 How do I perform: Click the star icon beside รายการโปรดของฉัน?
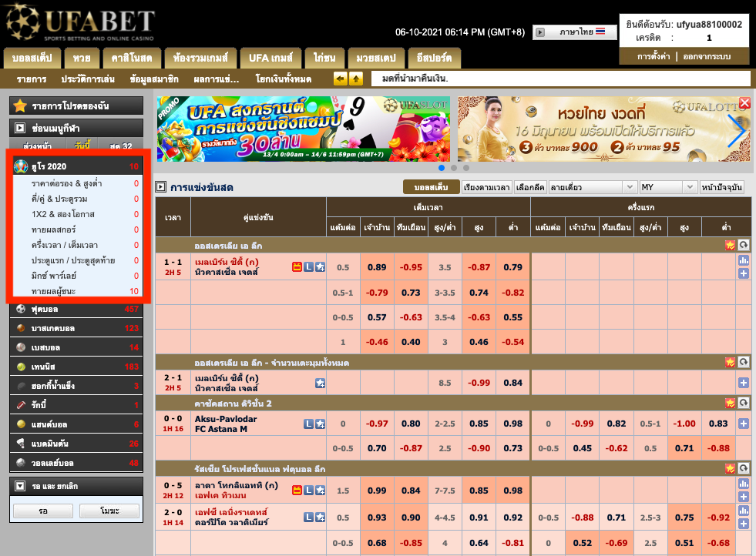pyautogui.click(x=20, y=106)
